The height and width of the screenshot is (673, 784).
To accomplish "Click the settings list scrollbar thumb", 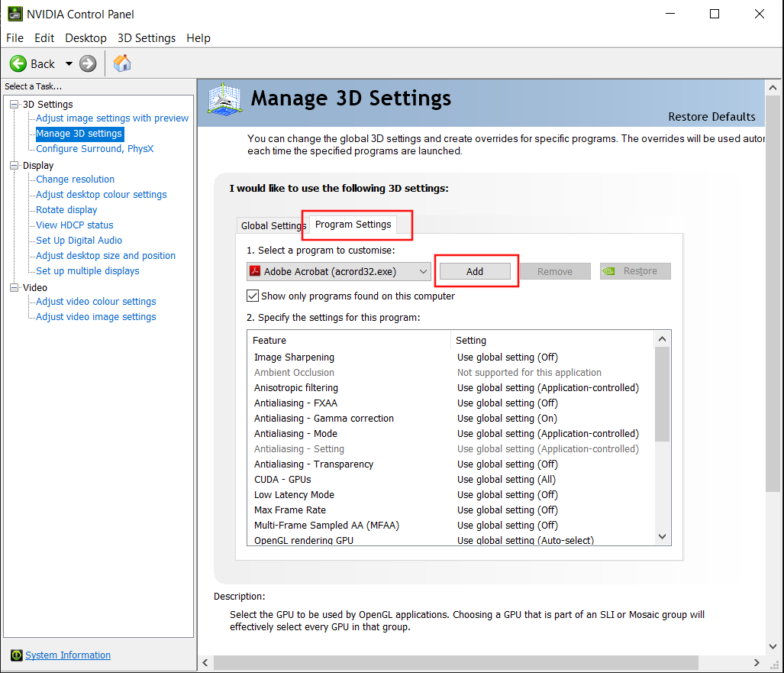I will tap(662, 394).
